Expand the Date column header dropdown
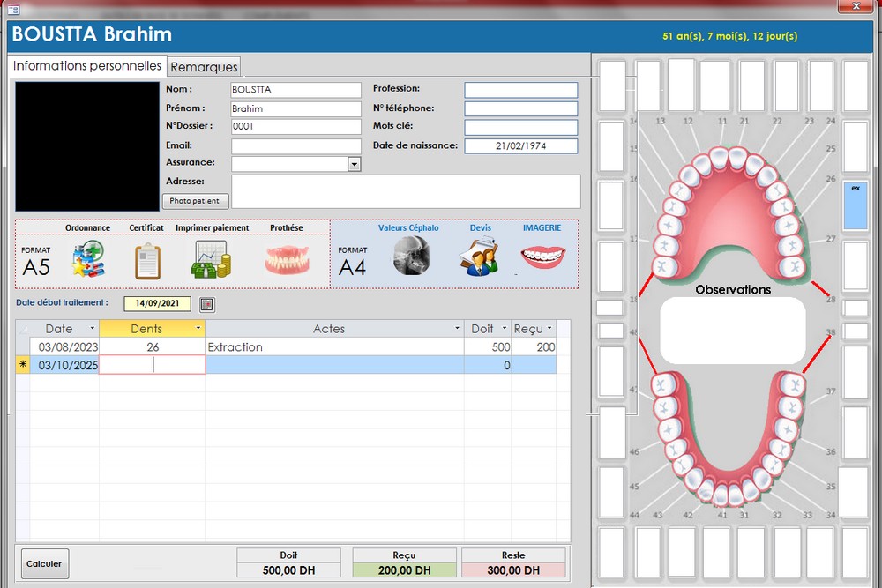This screenshot has height=588, width=882. pos(92,329)
